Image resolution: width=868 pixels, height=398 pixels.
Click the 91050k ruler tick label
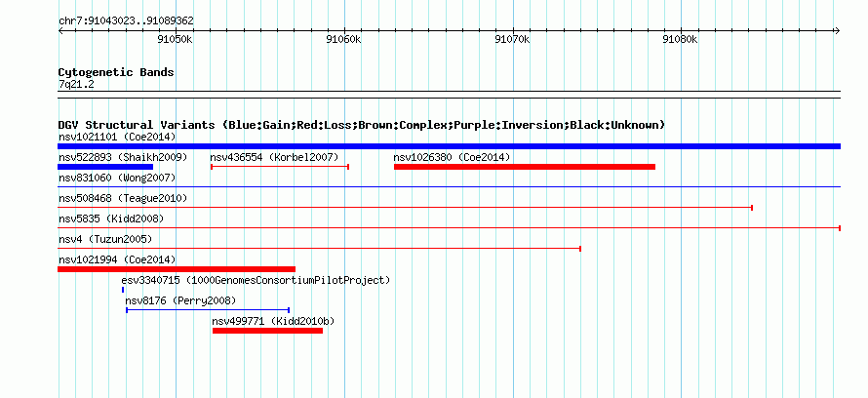[175, 39]
